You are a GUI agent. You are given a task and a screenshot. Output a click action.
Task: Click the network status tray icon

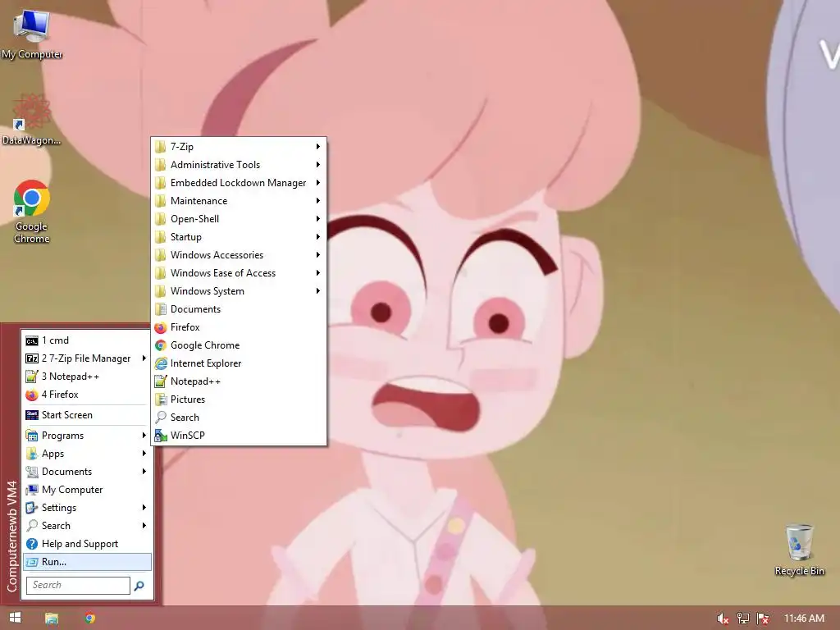click(x=742, y=619)
